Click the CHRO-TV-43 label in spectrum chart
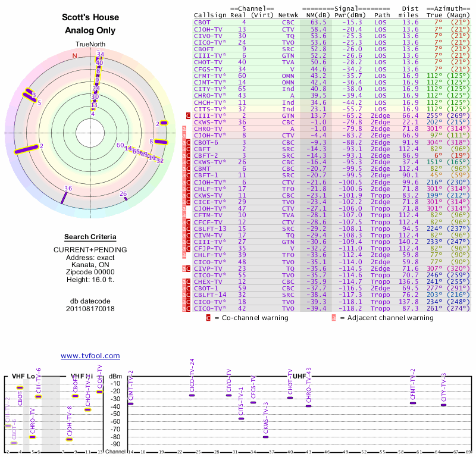The width and height of the screenshot is (476, 457). 309,386
